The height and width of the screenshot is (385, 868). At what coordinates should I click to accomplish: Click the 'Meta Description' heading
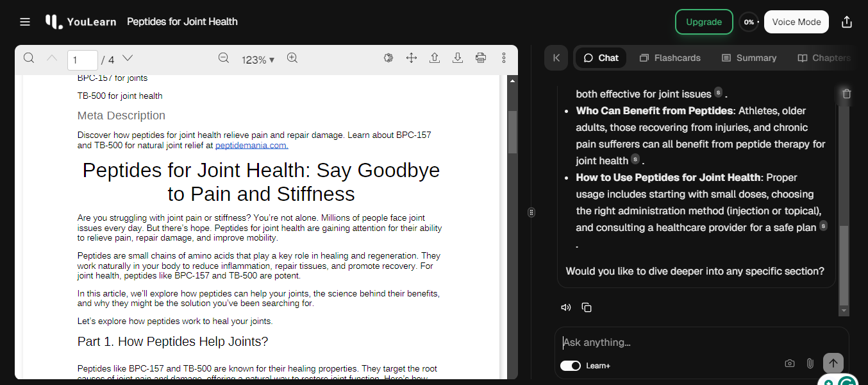(x=121, y=116)
